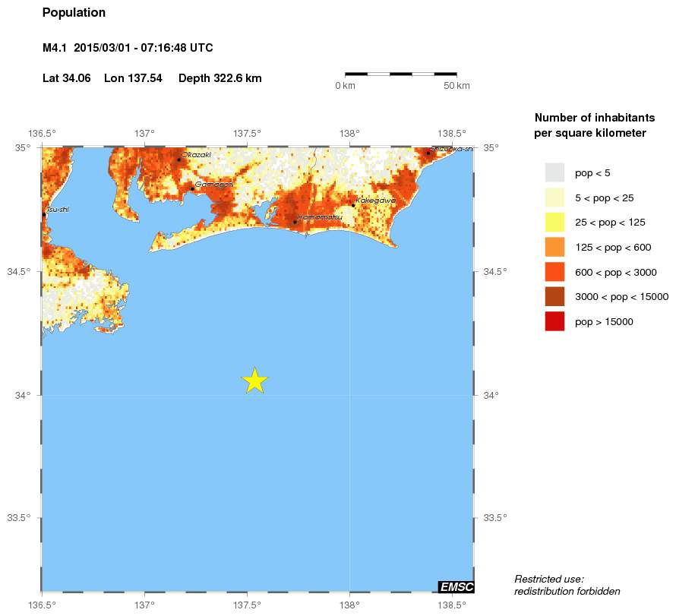
Task: Select the Okazaki city marker dot
Action: (179, 160)
